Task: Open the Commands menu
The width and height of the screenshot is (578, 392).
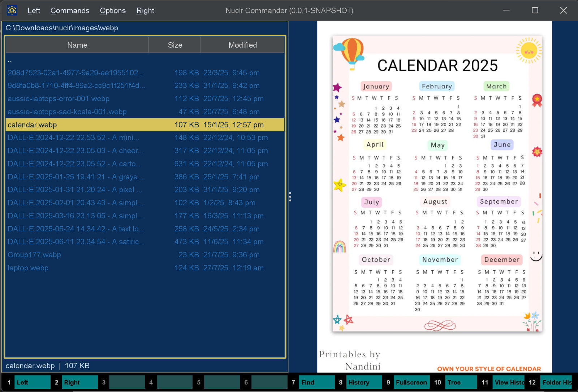Action: 70,10
